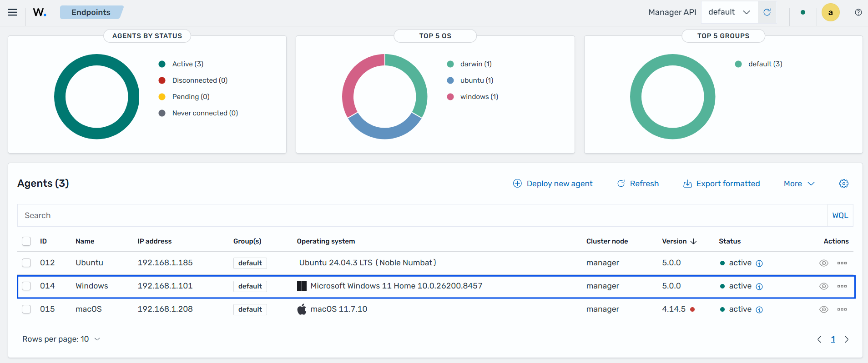868x363 pixels.
Task: Click the Refresh agents button
Action: pyautogui.click(x=638, y=184)
